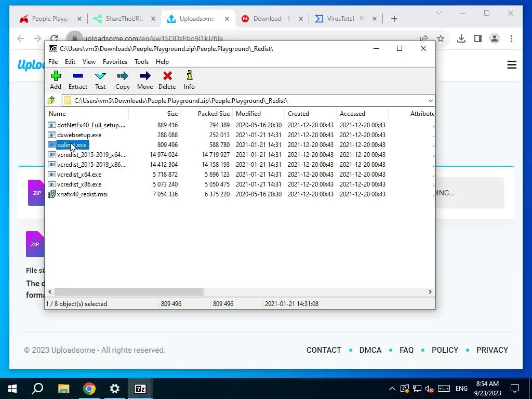Click the scroll left arrow
The width and height of the screenshot is (532, 399).
coord(50,291)
